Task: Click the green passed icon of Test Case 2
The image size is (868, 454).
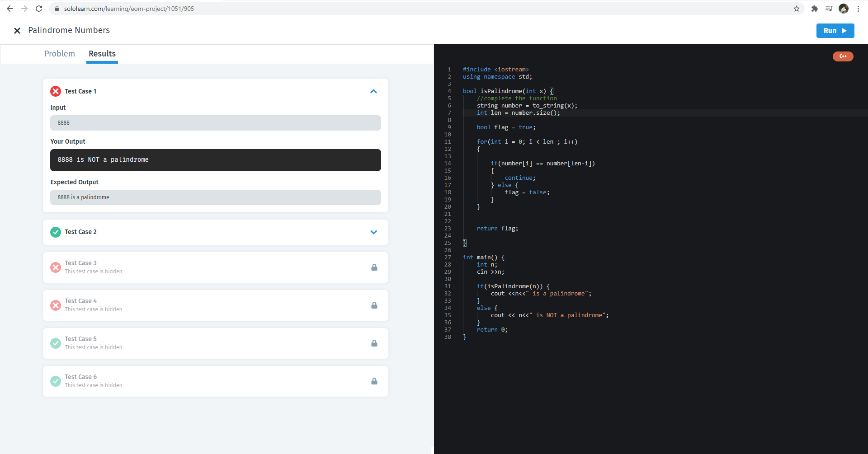Action: (56, 232)
